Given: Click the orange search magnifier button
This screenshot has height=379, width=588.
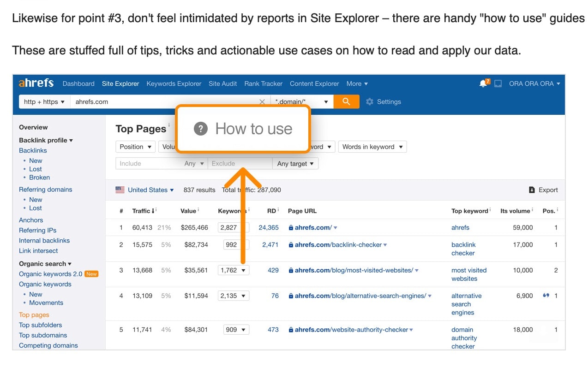Looking at the screenshot, I should [x=346, y=101].
